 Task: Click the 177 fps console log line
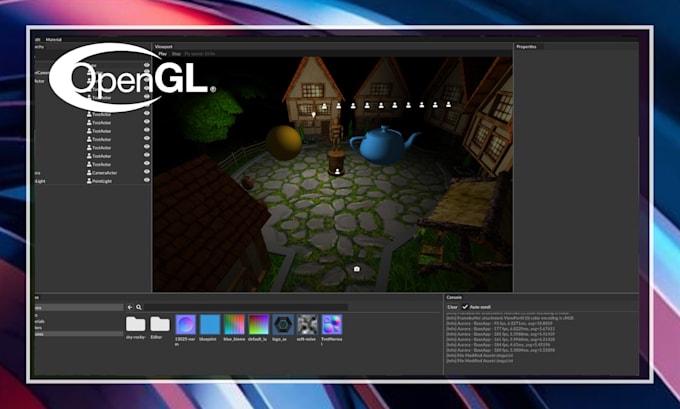[500, 329]
